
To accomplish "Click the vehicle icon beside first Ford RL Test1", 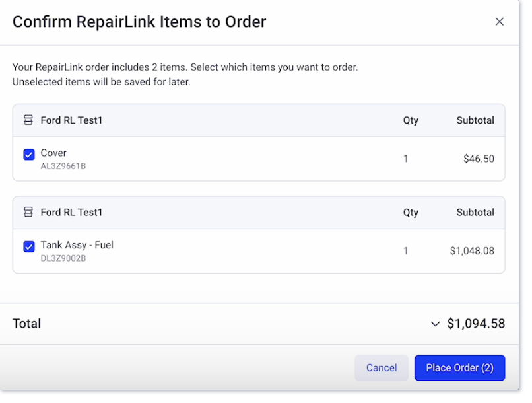I will [x=29, y=120].
